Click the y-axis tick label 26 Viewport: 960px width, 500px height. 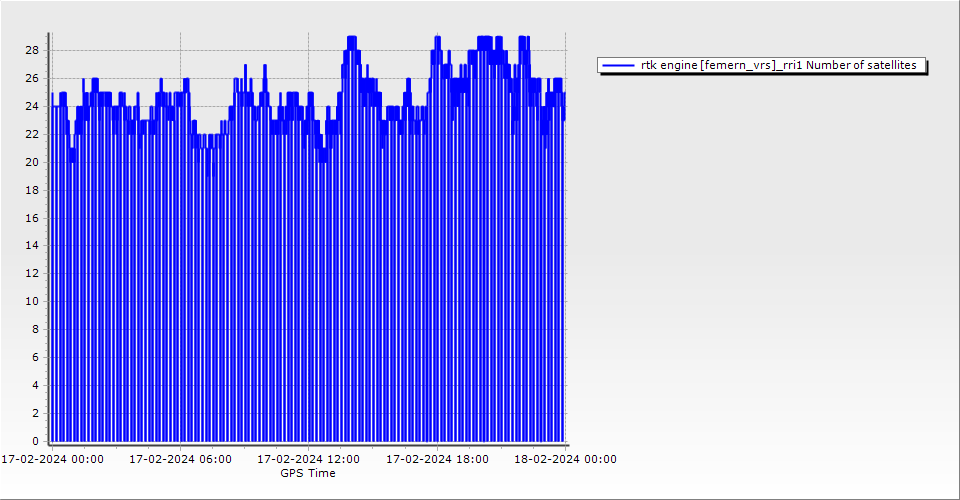pos(32,78)
